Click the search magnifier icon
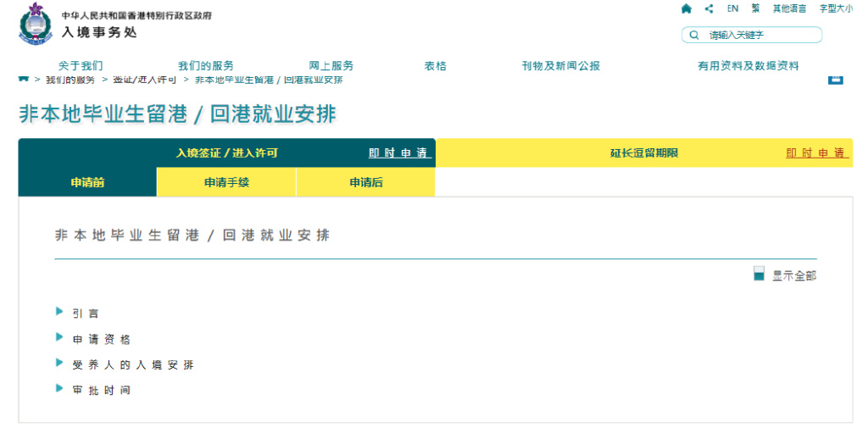The width and height of the screenshot is (868, 439). point(694,36)
